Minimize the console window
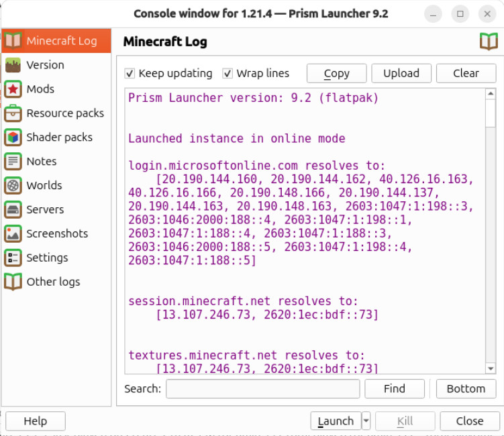 coord(433,14)
